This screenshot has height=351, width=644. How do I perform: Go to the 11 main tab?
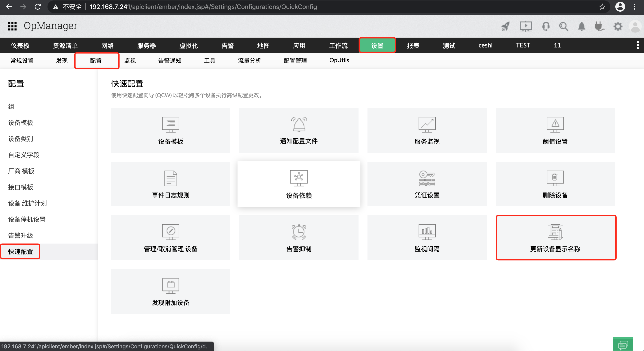557,45
